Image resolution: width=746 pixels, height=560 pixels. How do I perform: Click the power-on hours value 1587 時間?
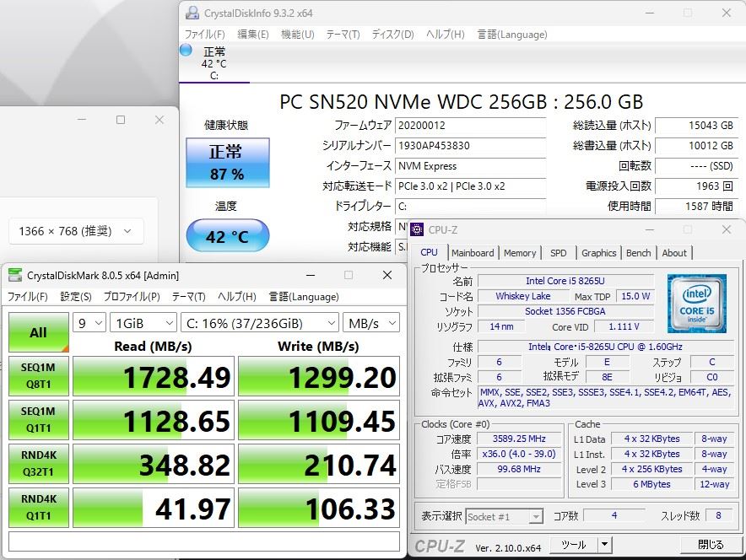coord(696,207)
